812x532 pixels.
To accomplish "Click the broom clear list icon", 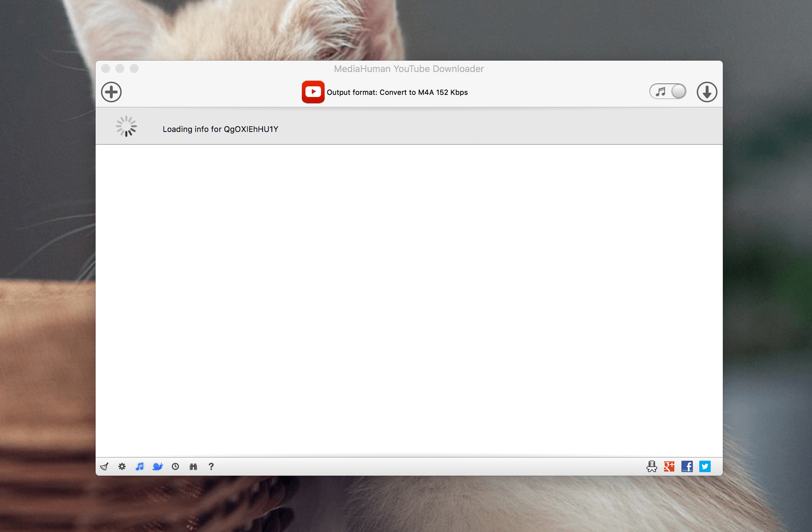I will 104,466.
